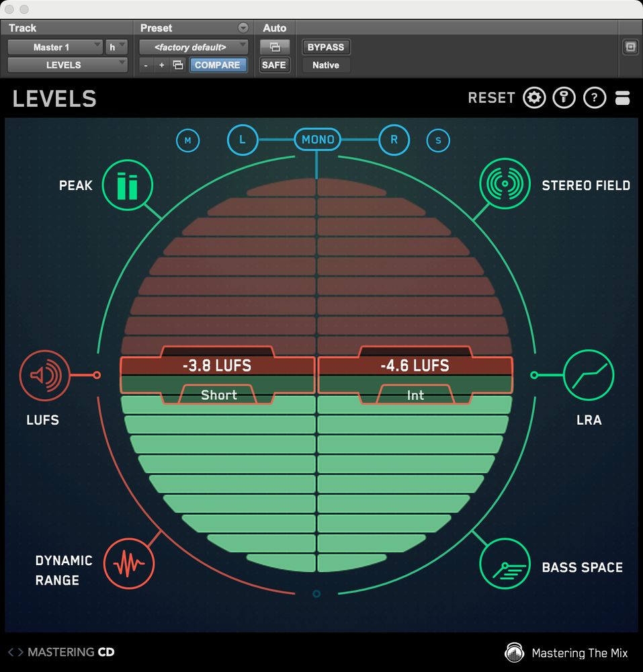The width and height of the screenshot is (643, 672).
Task: Select the LUFS loudness speaker icon
Action: (x=44, y=376)
